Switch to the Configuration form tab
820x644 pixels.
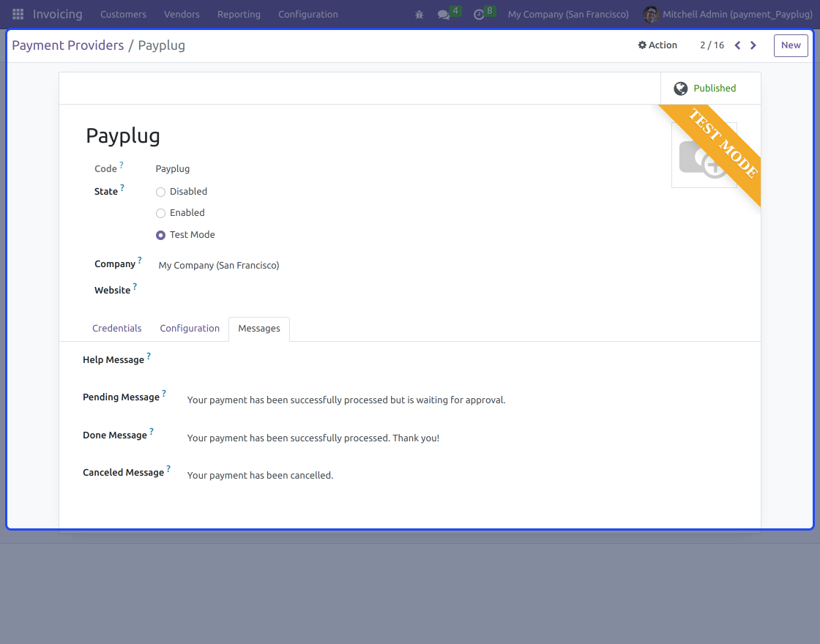coord(190,329)
